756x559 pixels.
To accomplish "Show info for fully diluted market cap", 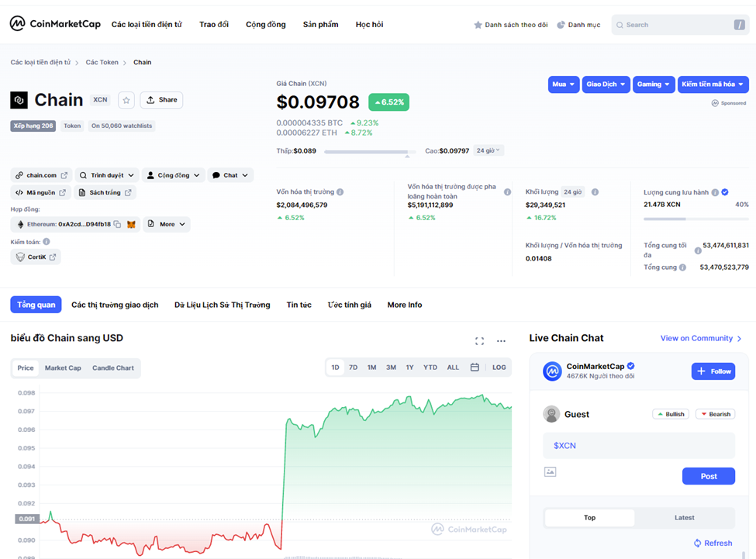I will coord(507,192).
